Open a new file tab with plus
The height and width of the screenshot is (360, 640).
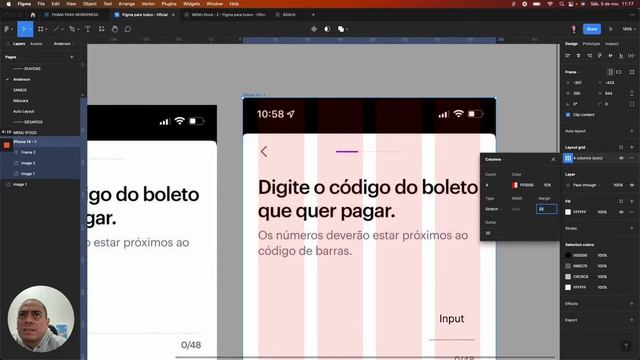coord(313,15)
